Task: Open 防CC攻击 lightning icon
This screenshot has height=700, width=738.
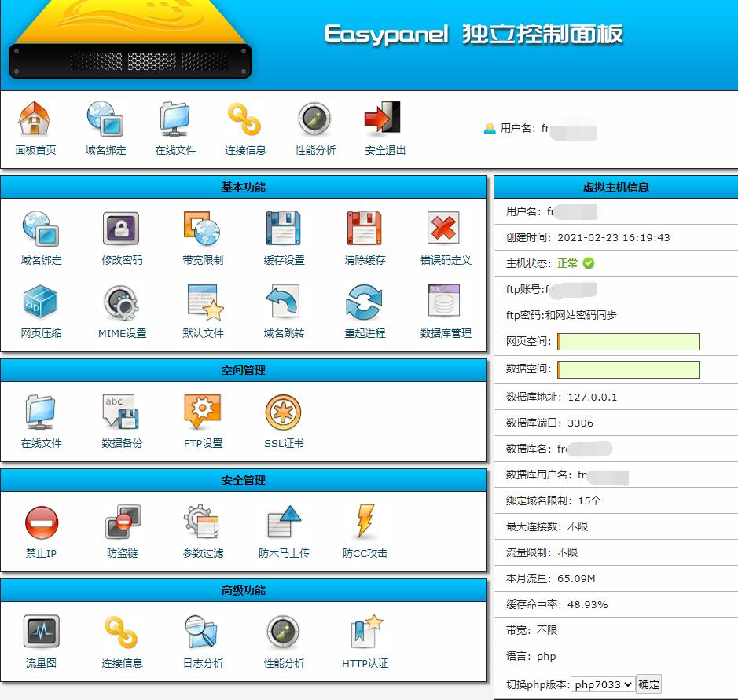Action: pos(365,521)
